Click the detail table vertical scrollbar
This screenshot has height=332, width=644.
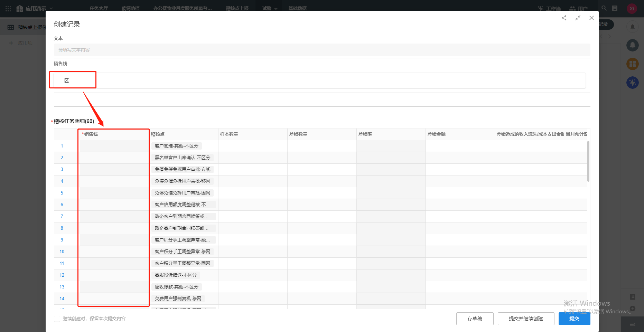(588, 161)
